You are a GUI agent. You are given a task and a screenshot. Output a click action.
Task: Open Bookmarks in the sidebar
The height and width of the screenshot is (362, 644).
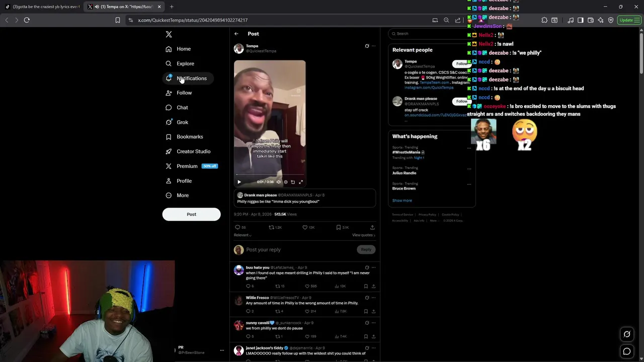click(185, 137)
